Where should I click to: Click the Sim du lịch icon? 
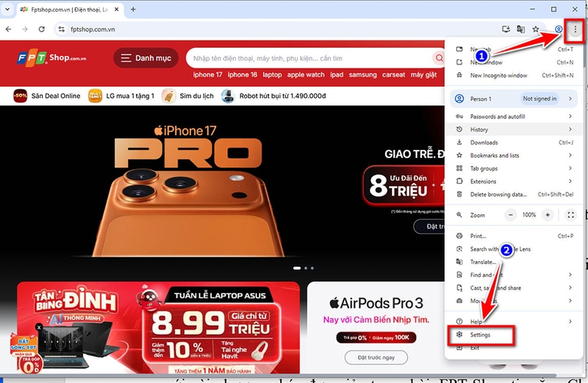[169, 96]
